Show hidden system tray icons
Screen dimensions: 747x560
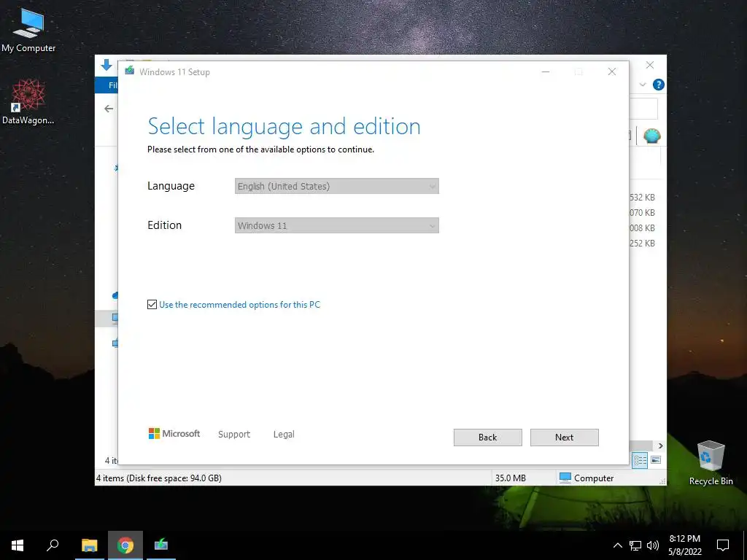tap(617, 545)
